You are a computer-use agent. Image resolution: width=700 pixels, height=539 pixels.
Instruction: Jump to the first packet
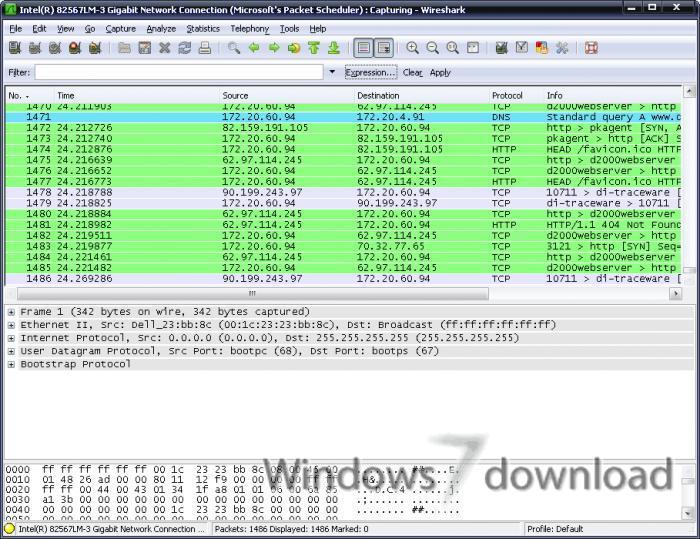coord(314,48)
